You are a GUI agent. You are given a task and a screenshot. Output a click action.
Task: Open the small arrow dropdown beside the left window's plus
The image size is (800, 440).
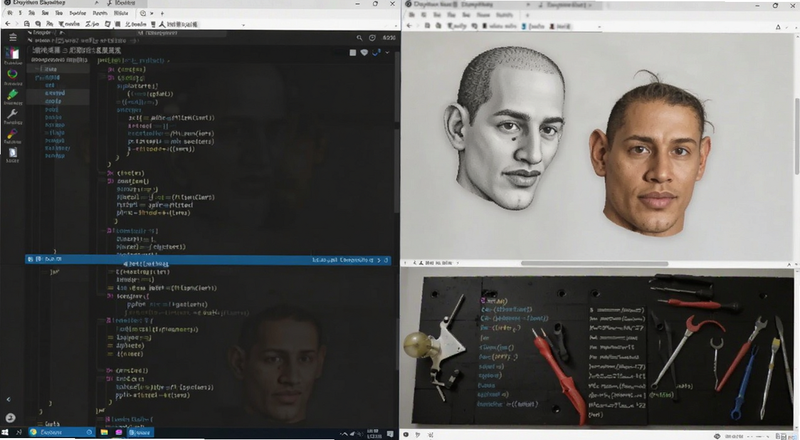(153, 13)
